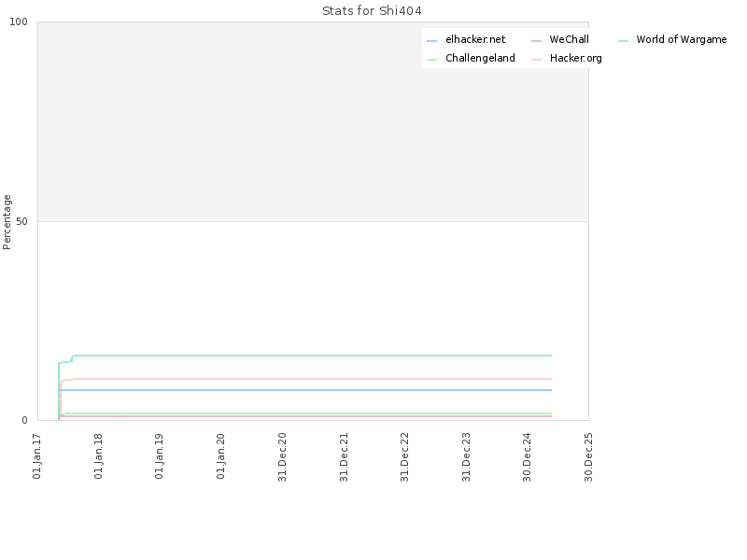Click the Percentage y-axis label

7,222
